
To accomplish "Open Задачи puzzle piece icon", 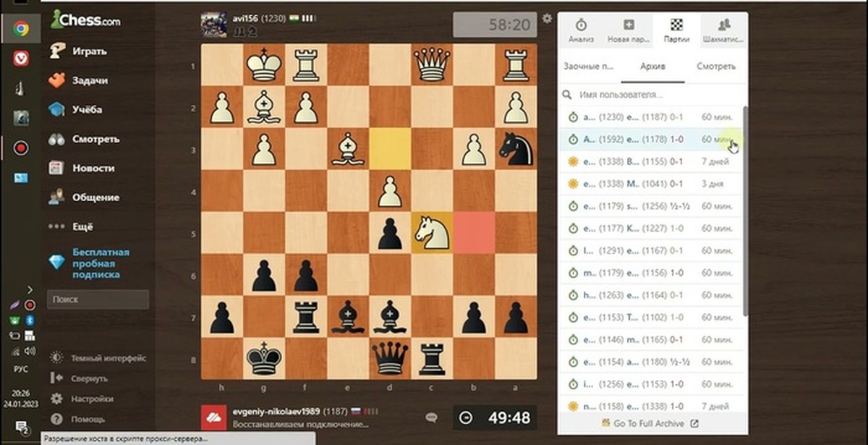I will (57, 80).
